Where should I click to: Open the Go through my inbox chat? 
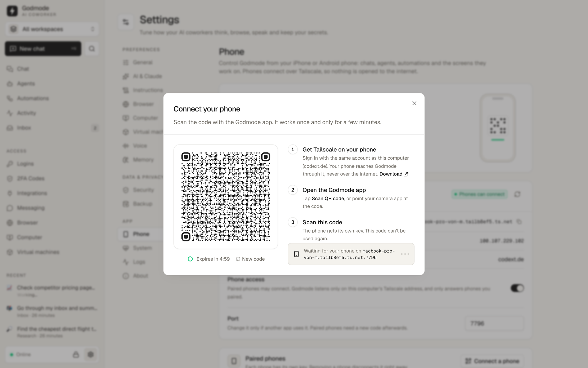point(52,311)
